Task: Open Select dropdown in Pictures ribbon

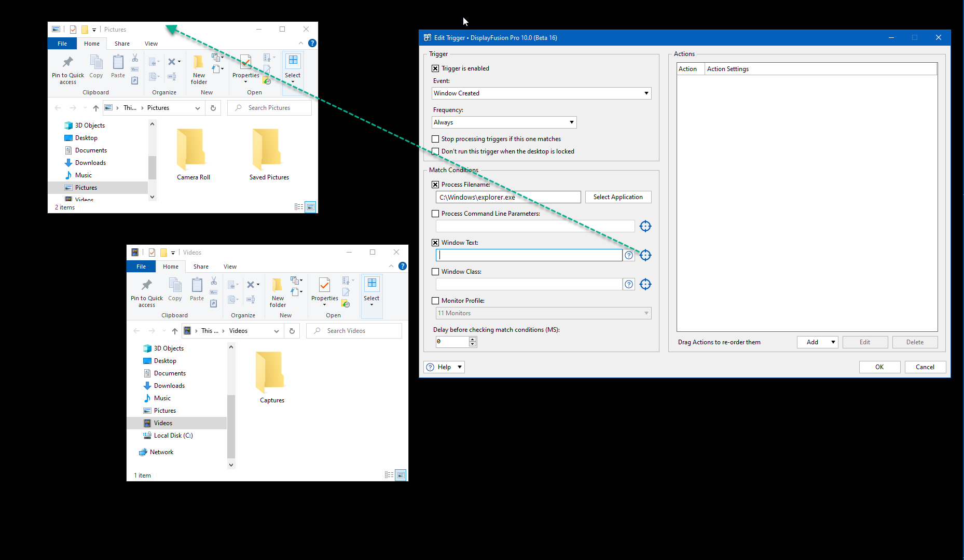Action: tap(293, 69)
